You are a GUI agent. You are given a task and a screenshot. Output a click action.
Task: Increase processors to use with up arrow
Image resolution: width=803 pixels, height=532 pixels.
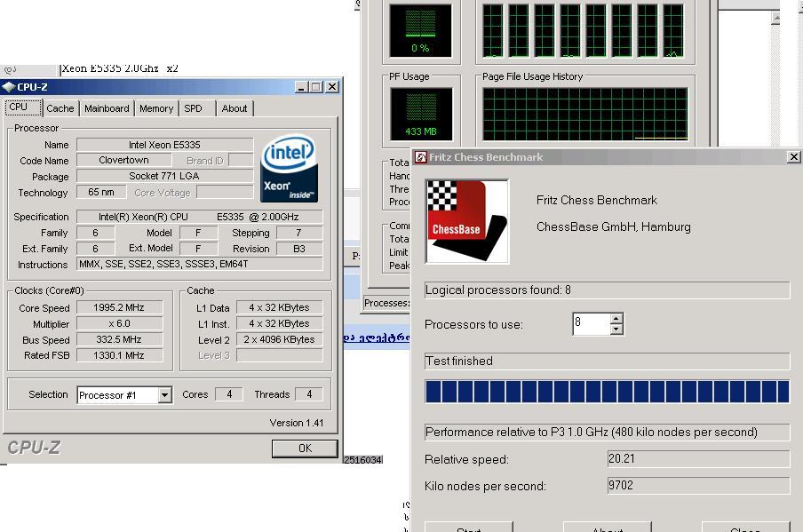[x=616, y=318]
